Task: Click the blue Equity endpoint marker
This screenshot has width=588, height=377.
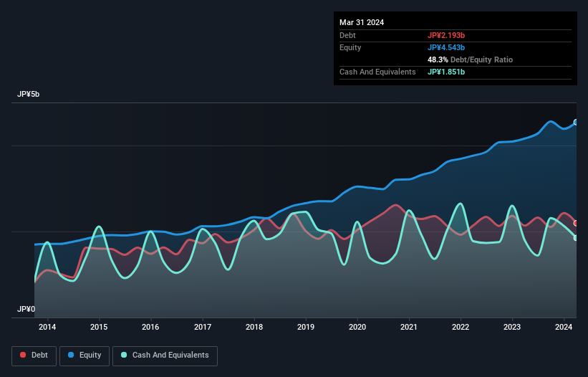Action: (576, 123)
